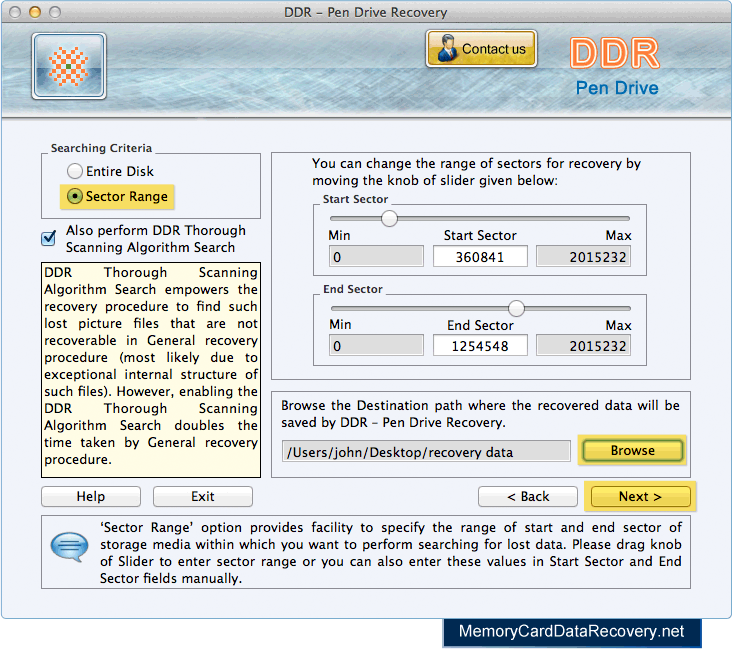Toggle the DDR Thorough Scanning Algorithm checkbox
Screen dimensions: 732x649
pyautogui.click(x=49, y=238)
